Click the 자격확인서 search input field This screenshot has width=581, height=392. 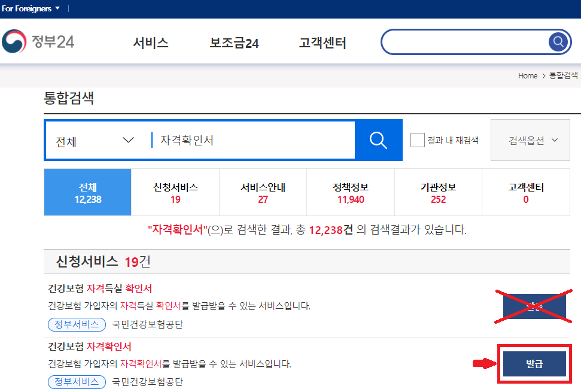click(251, 140)
